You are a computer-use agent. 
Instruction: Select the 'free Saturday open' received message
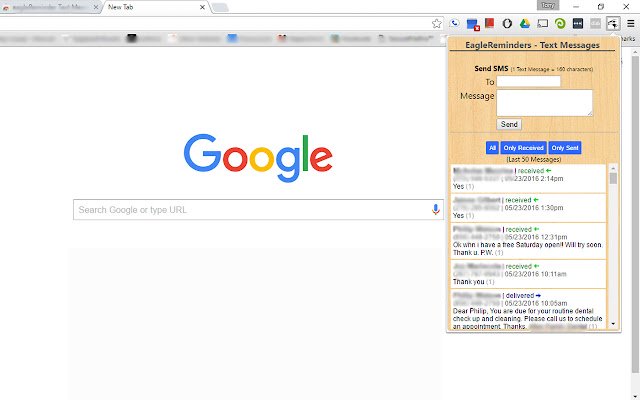tap(528, 241)
